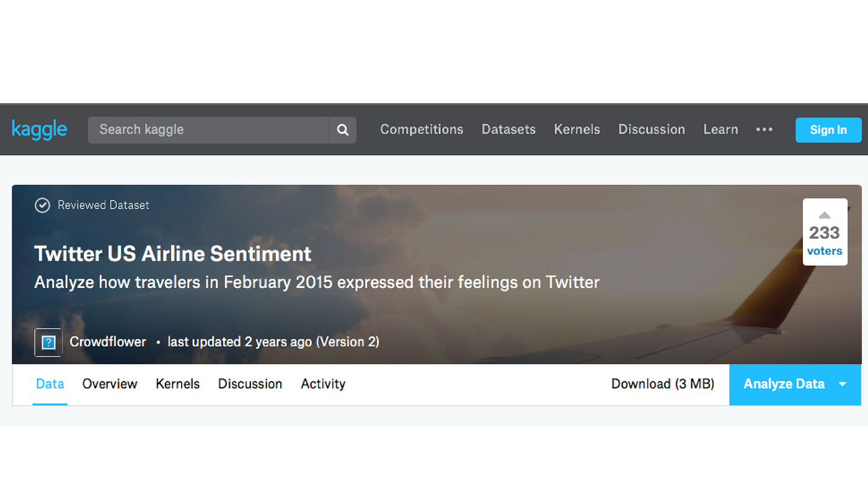Upvote the dataset with the arrow
This screenshot has height=489, width=868.
point(825,214)
